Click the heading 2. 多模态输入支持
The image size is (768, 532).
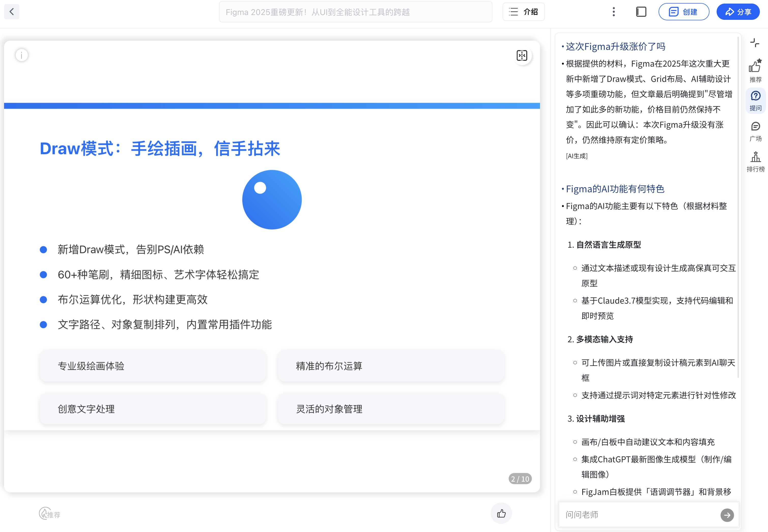coord(600,339)
